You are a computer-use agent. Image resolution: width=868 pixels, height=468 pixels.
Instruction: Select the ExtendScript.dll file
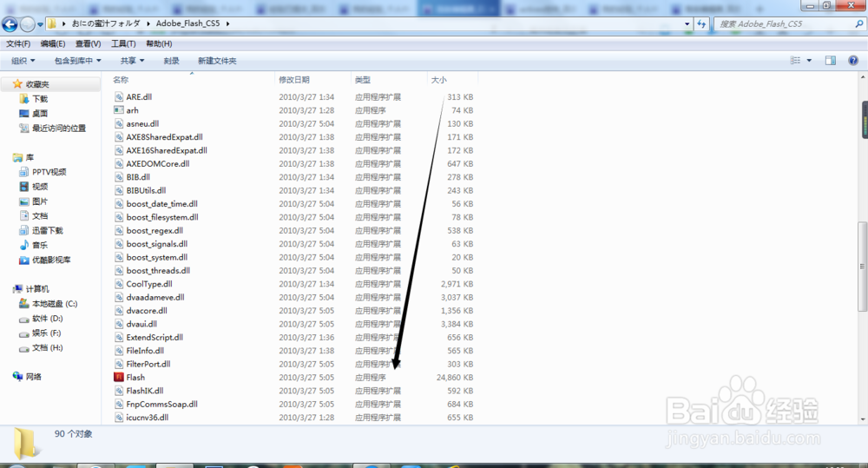[155, 337]
